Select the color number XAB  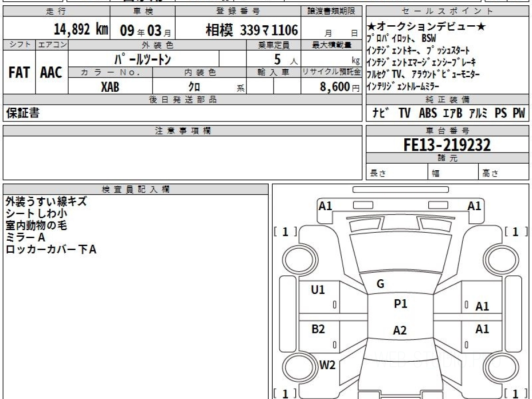[110, 87]
